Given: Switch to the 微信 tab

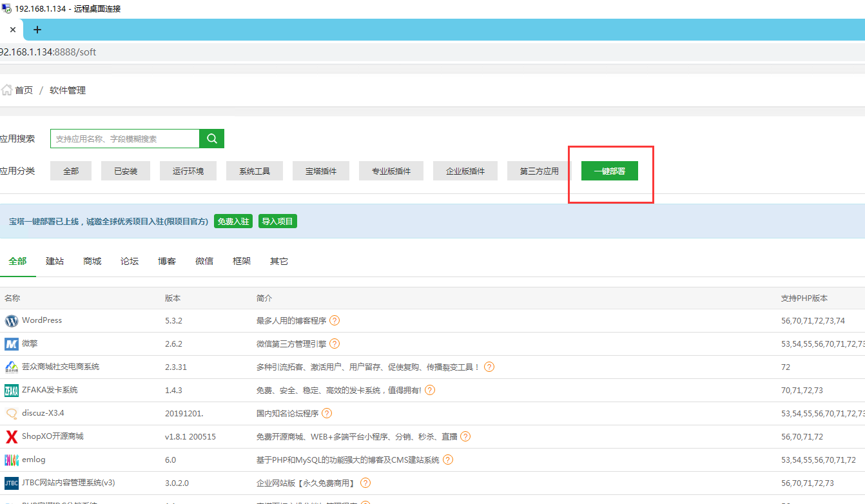Looking at the screenshot, I should coord(204,261).
